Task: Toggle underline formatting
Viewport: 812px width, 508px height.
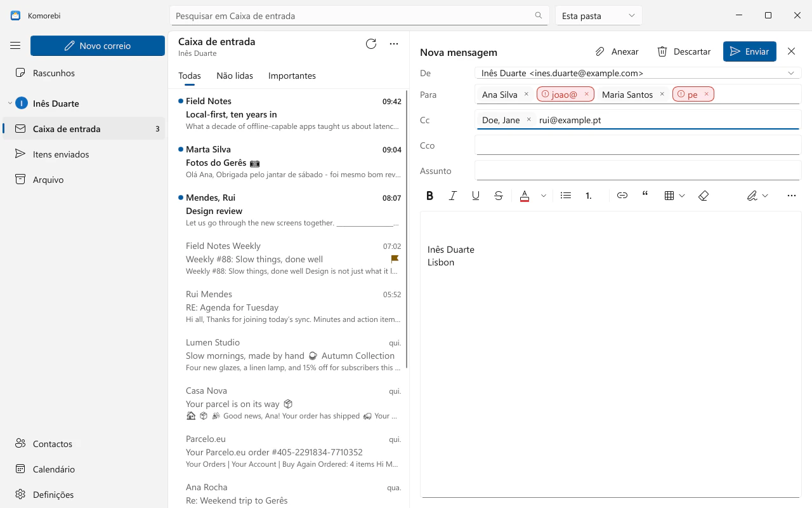Action: (x=476, y=196)
